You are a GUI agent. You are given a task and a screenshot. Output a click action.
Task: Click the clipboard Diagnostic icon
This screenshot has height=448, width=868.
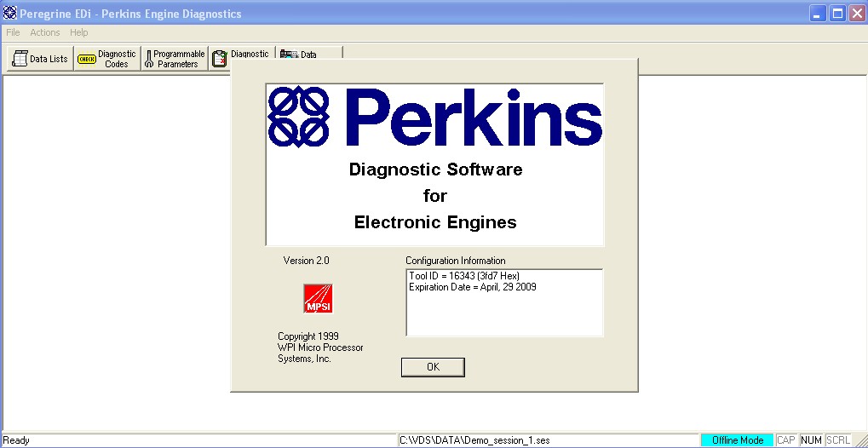click(220, 58)
